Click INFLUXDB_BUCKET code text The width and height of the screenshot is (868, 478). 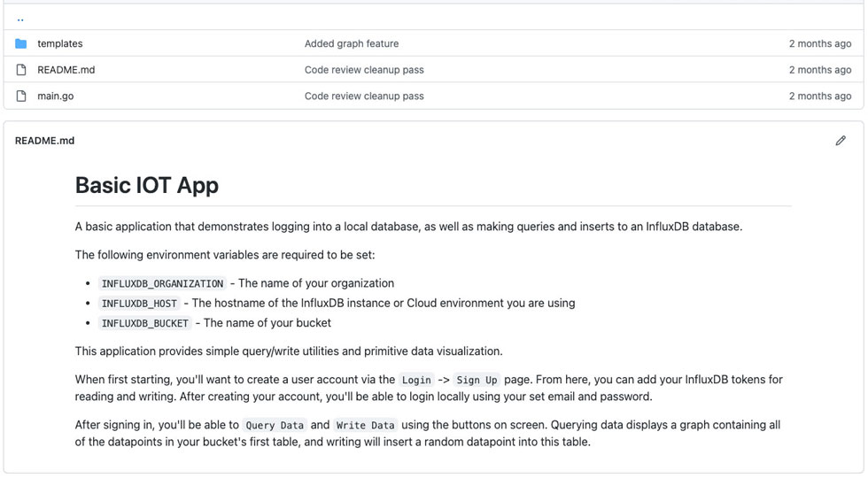145,323
